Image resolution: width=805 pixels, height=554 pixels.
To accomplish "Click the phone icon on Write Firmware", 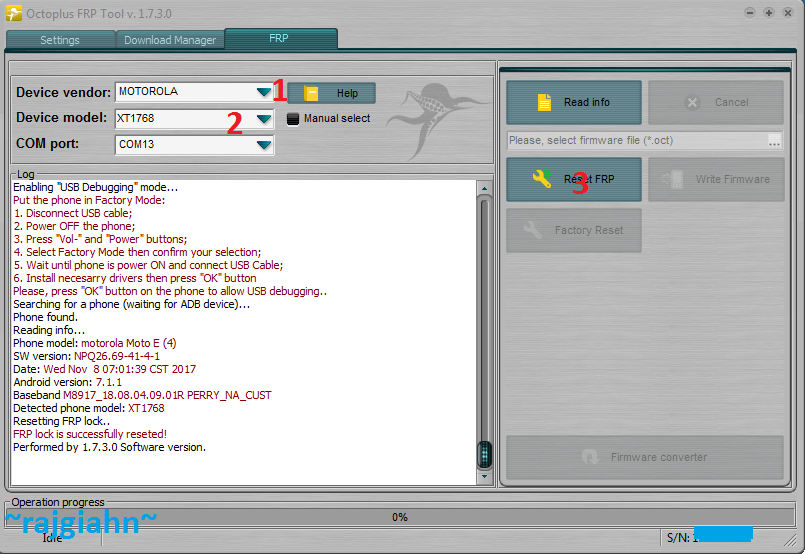I will (x=673, y=179).
